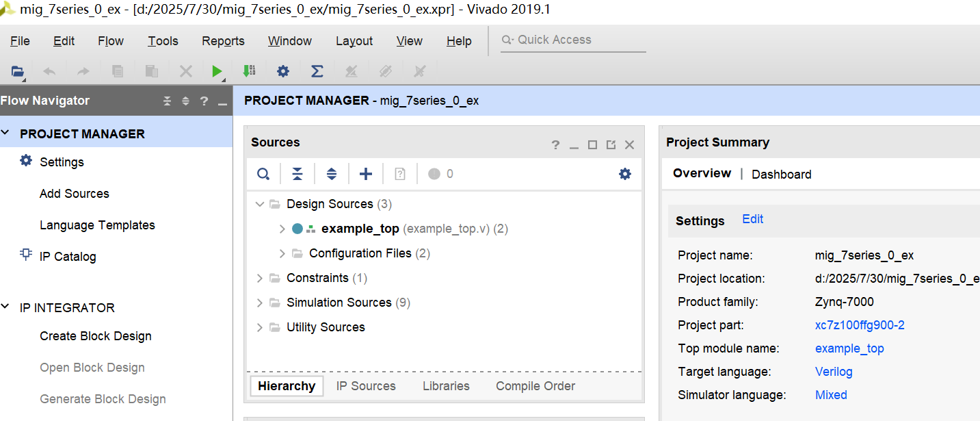
Task: Click Generate Bitstream toolbar icon
Action: (249, 71)
